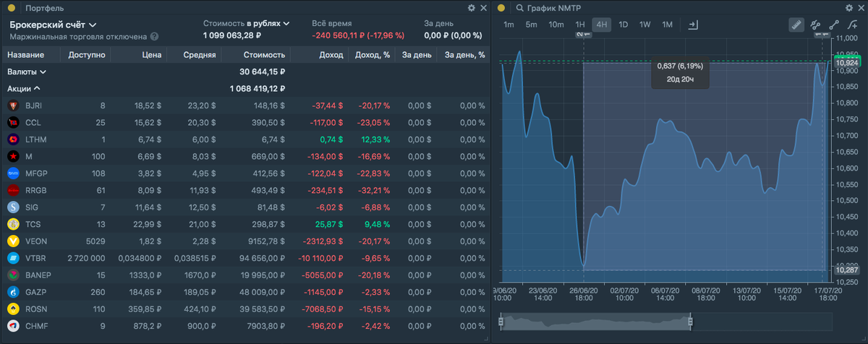Sort by the Стоимость column header
The height and width of the screenshot is (344, 868).
click(264, 55)
